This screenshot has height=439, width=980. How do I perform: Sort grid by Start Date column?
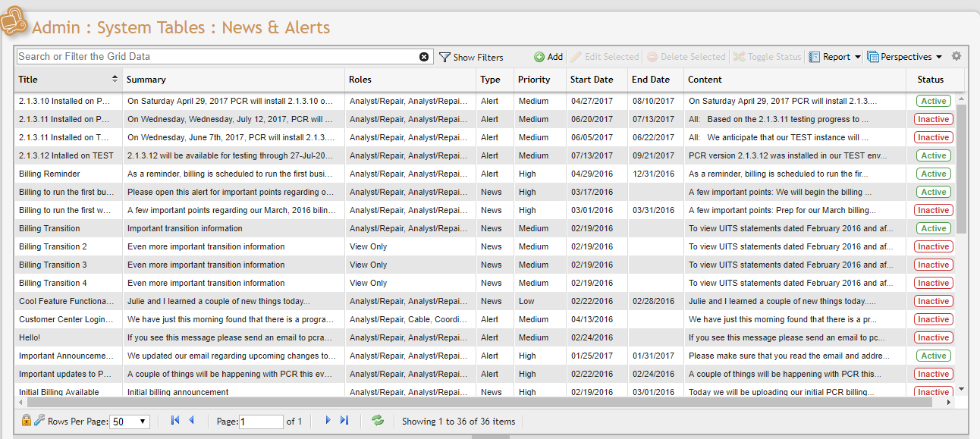pyautogui.click(x=592, y=80)
